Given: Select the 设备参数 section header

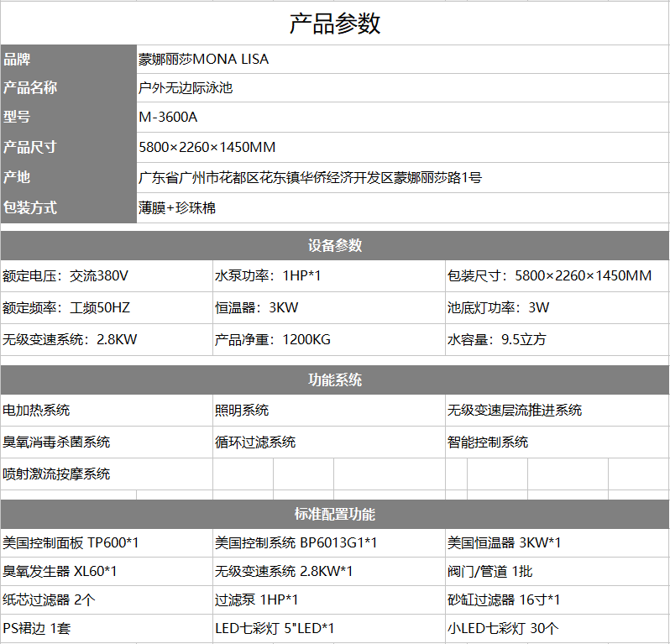Looking at the screenshot, I should click(x=334, y=245).
